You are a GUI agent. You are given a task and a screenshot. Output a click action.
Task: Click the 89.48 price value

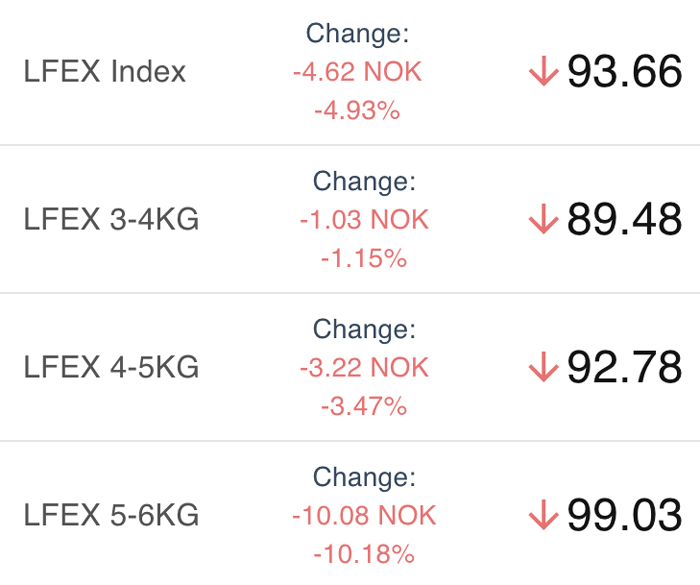pyautogui.click(x=625, y=219)
